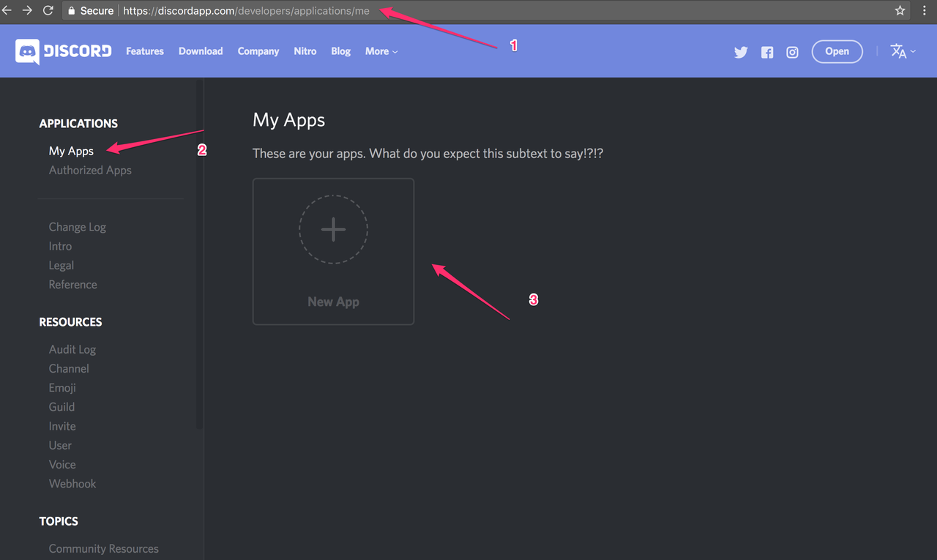View your Authorized Apps

click(x=90, y=170)
